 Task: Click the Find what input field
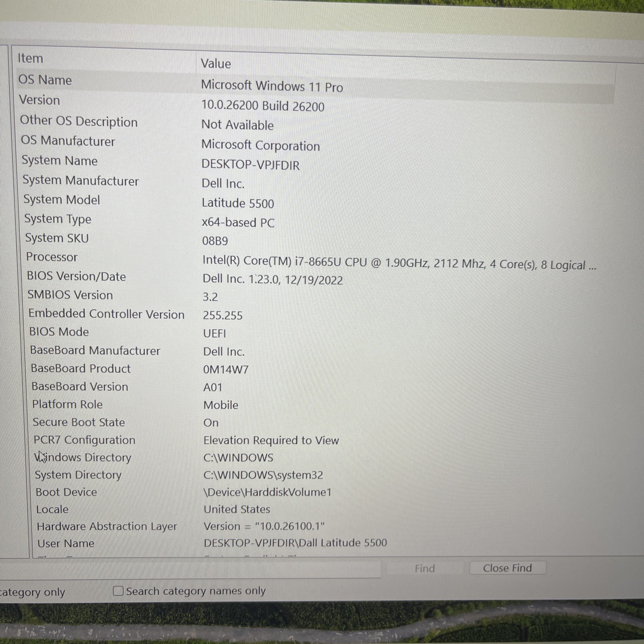point(189,570)
